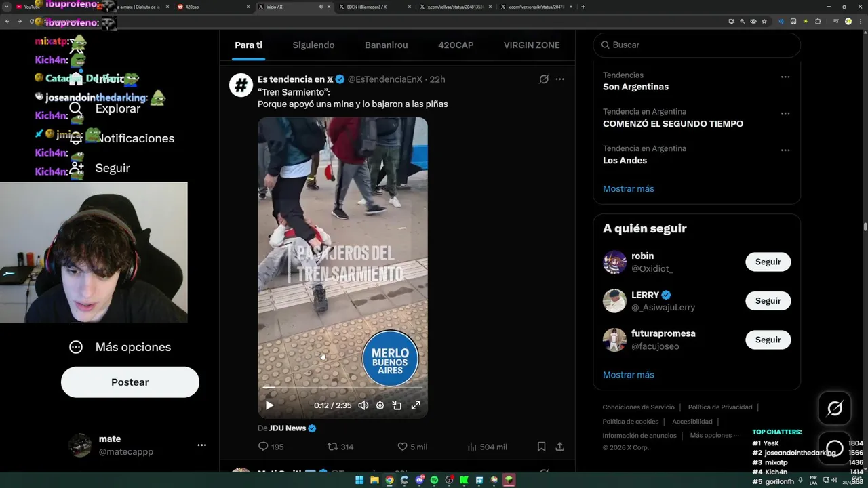Open Notificaciones in sidebar
This screenshot has width=868, height=488.
click(x=122, y=138)
